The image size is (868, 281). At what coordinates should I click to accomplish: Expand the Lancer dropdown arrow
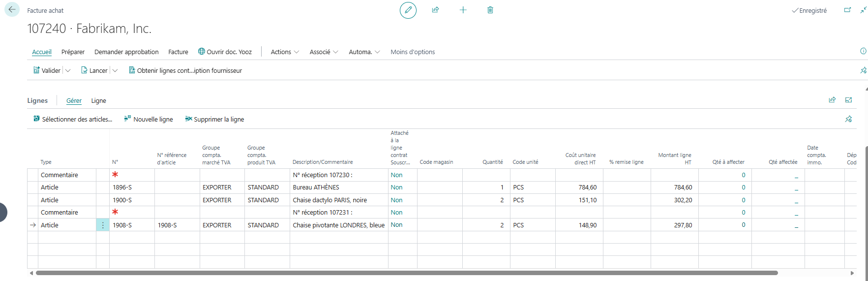pyautogui.click(x=115, y=71)
